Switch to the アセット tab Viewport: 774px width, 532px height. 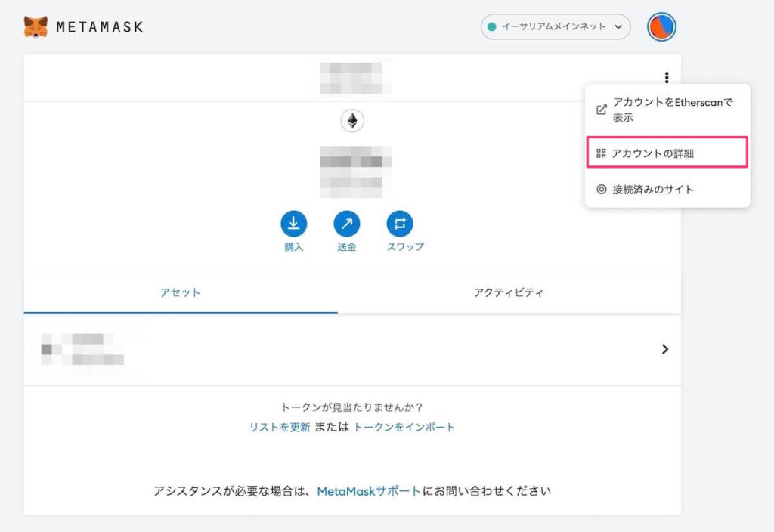[181, 292]
